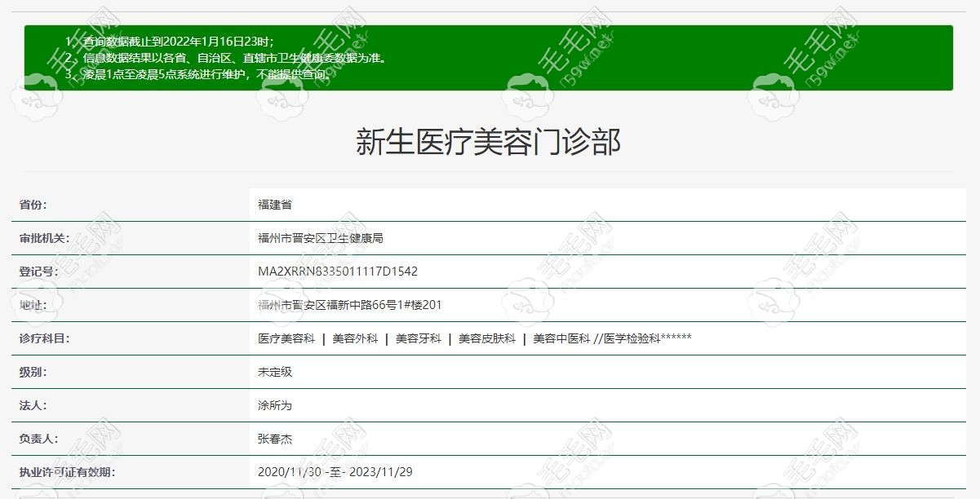Select the heading 新生医疗美容门诊部

[x=488, y=142]
